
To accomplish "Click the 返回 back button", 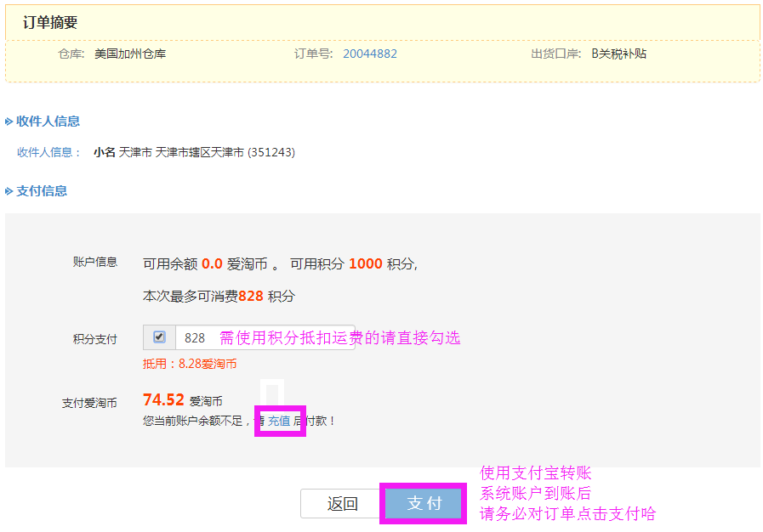I will pyautogui.click(x=342, y=503).
